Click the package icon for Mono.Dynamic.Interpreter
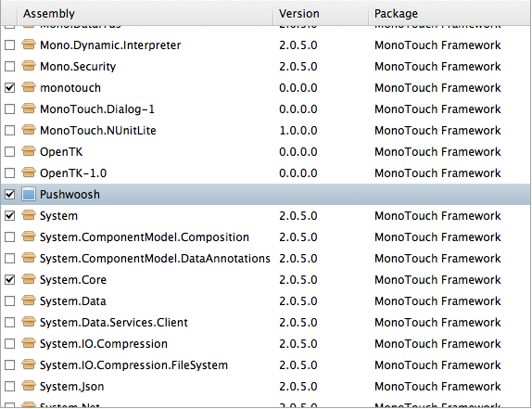 [x=29, y=45]
